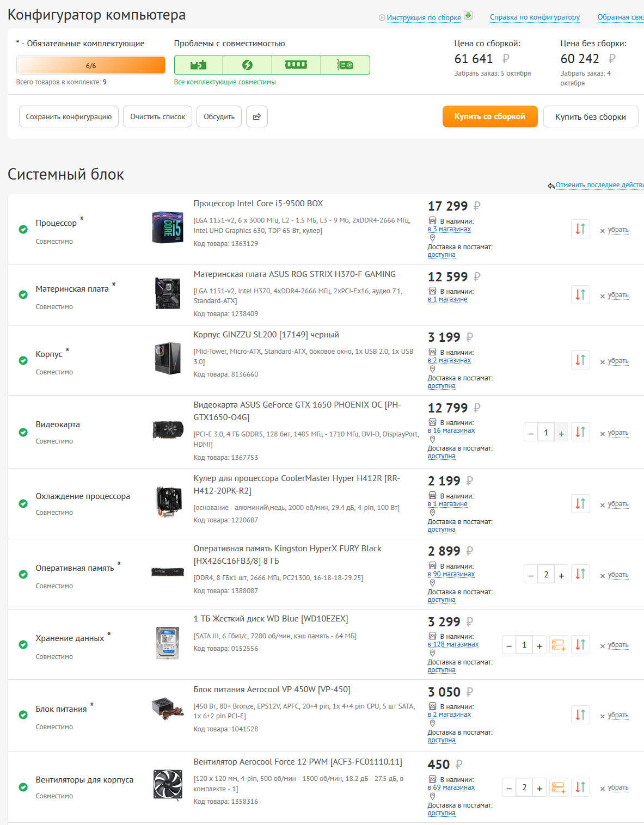Remove Видеокарта with убрать link
The width and height of the screenshot is (644, 825).
coord(618,433)
